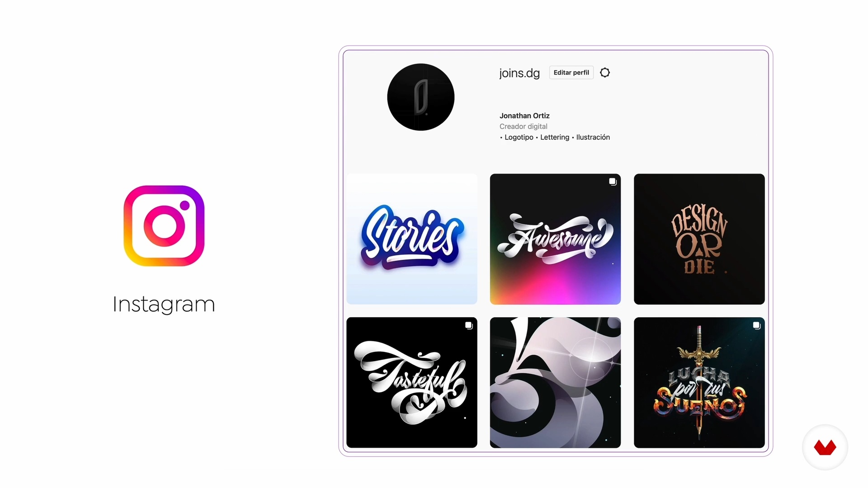Click the Logotipo Lettering Ilustración bio line

pos(555,137)
